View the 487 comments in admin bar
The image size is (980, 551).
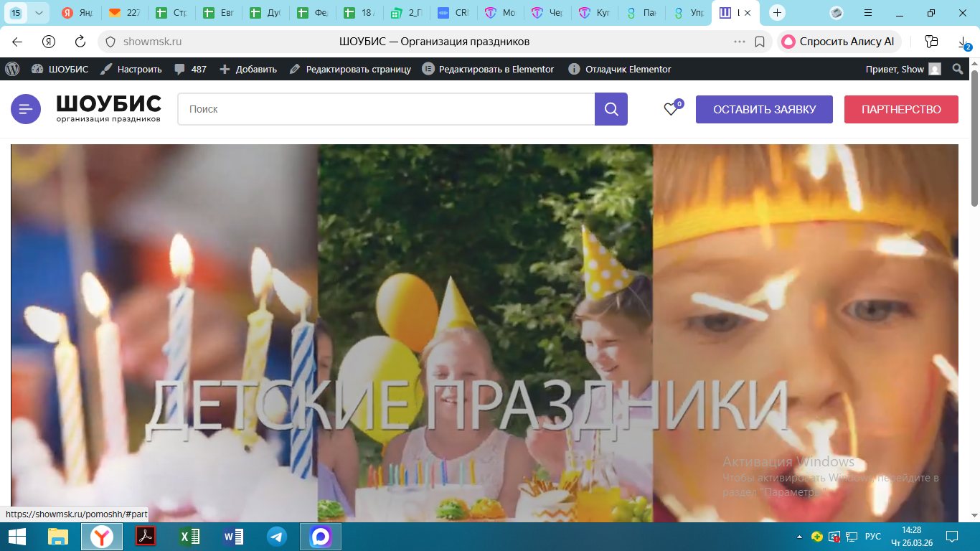click(190, 69)
